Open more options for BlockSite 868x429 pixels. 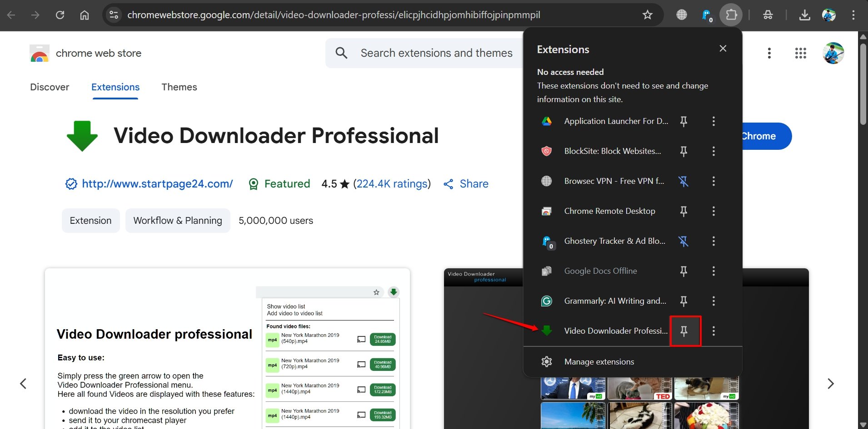pos(713,151)
